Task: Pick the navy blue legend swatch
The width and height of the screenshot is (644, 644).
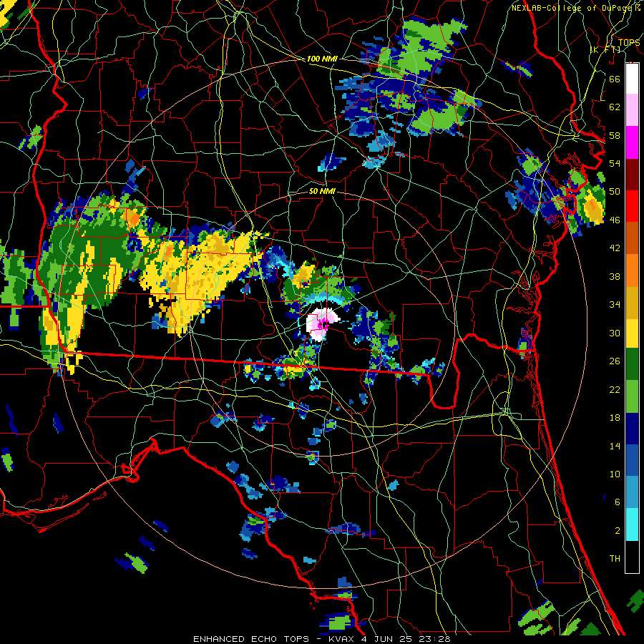Action: pyautogui.click(x=632, y=429)
